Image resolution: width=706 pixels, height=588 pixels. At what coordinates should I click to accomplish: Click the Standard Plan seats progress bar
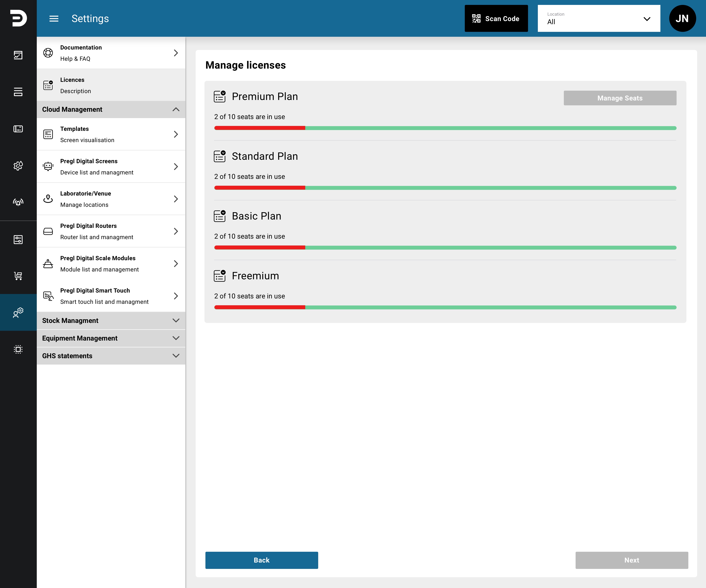(x=445, y=188)
